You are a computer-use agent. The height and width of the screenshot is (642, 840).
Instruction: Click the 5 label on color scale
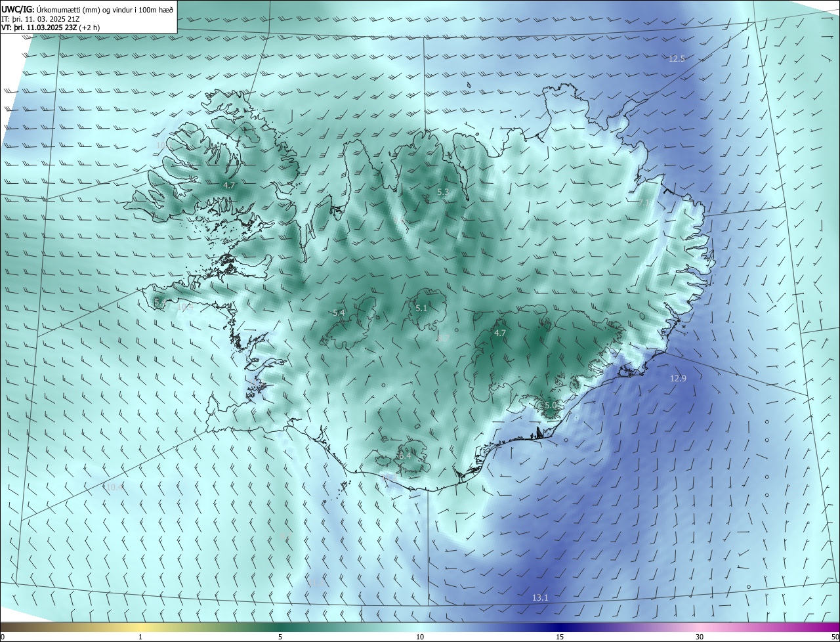pos(280,637)
